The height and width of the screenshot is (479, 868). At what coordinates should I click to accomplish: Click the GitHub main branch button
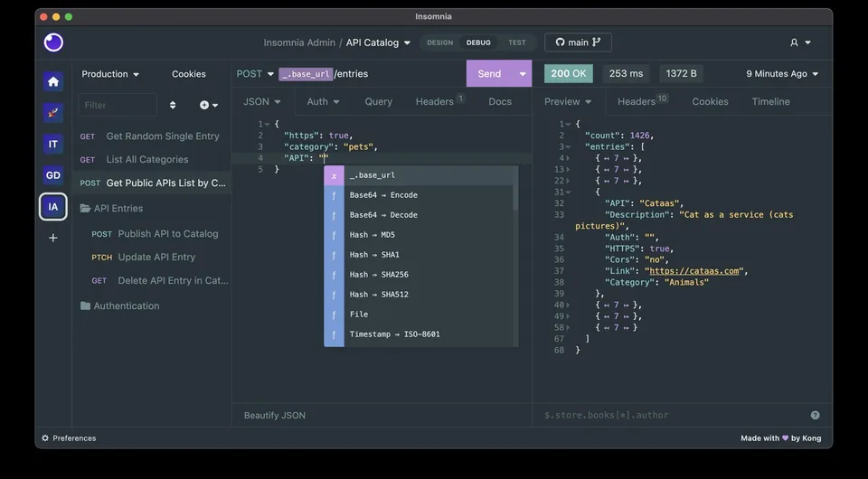pyautogui.click(x=578, y=42)
